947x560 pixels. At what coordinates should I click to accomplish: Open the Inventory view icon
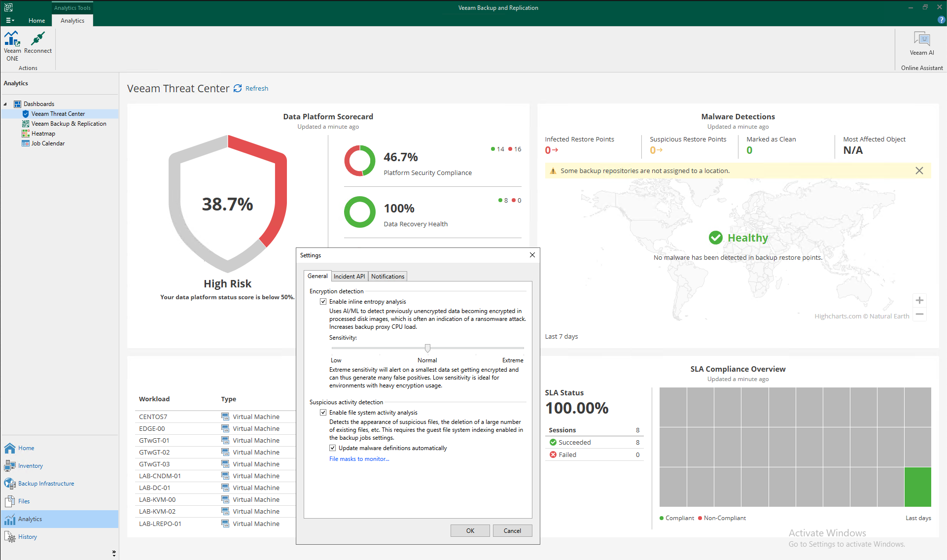(x=10, y=466)
